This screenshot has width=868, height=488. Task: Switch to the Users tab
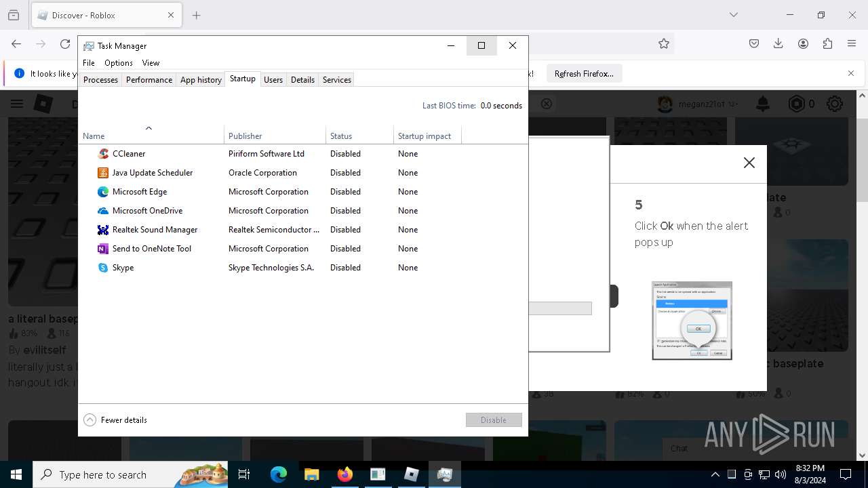(273, 80)
